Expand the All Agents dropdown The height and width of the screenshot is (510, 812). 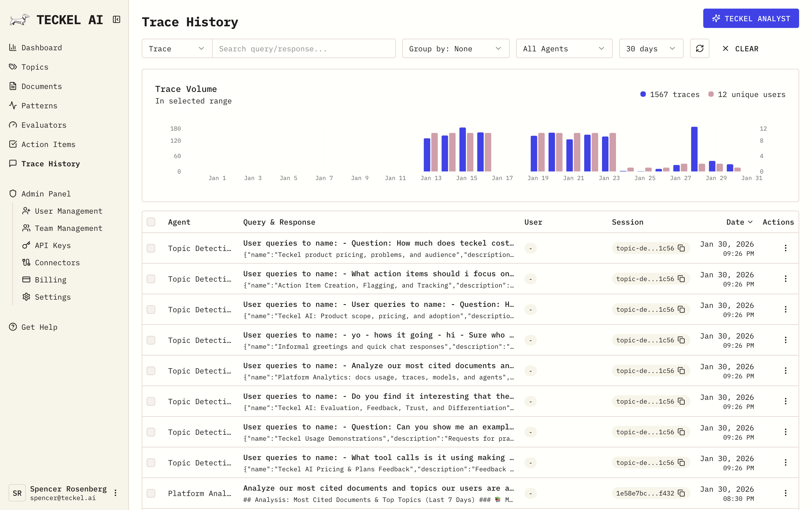(564, 49)
